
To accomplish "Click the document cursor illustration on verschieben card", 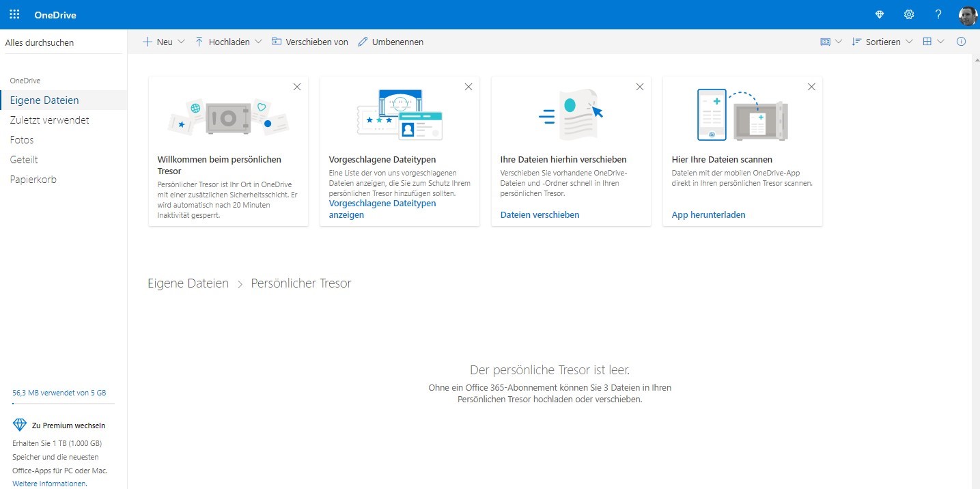I will tap(572, 115).
